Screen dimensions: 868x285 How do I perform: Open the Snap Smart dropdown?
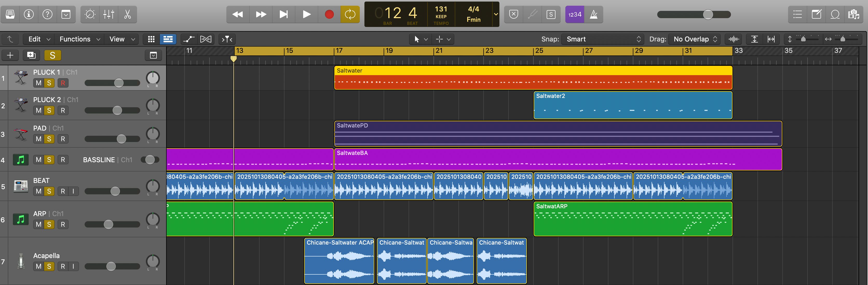coord(603,39)
